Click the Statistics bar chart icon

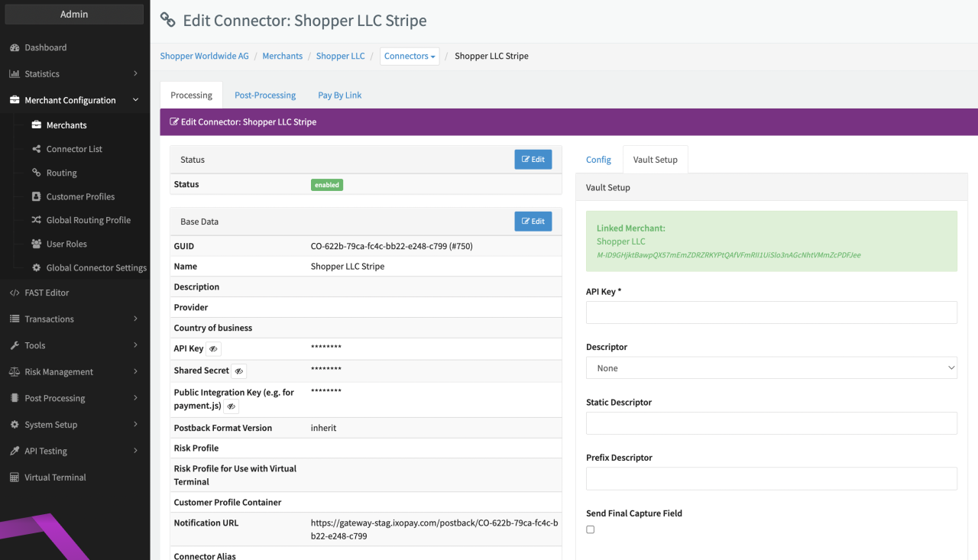(14, 74)
